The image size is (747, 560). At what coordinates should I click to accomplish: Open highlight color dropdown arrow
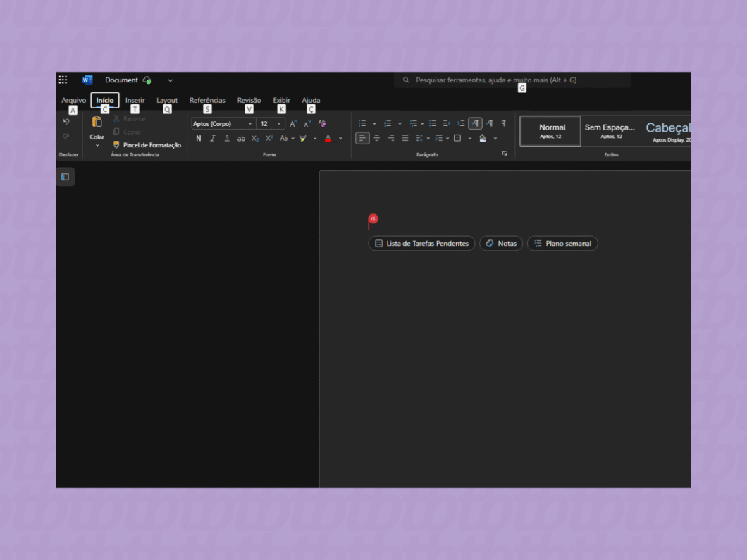pos(315,139)
